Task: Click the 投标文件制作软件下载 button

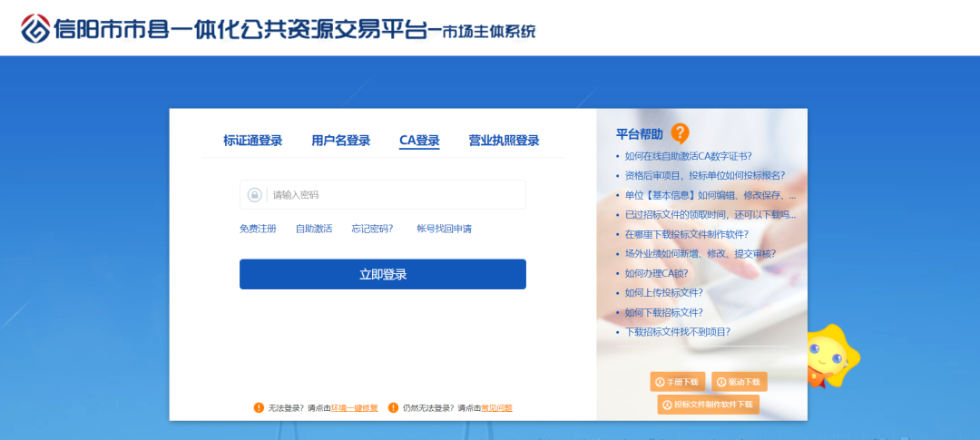Action: click(x=708, y=405)
